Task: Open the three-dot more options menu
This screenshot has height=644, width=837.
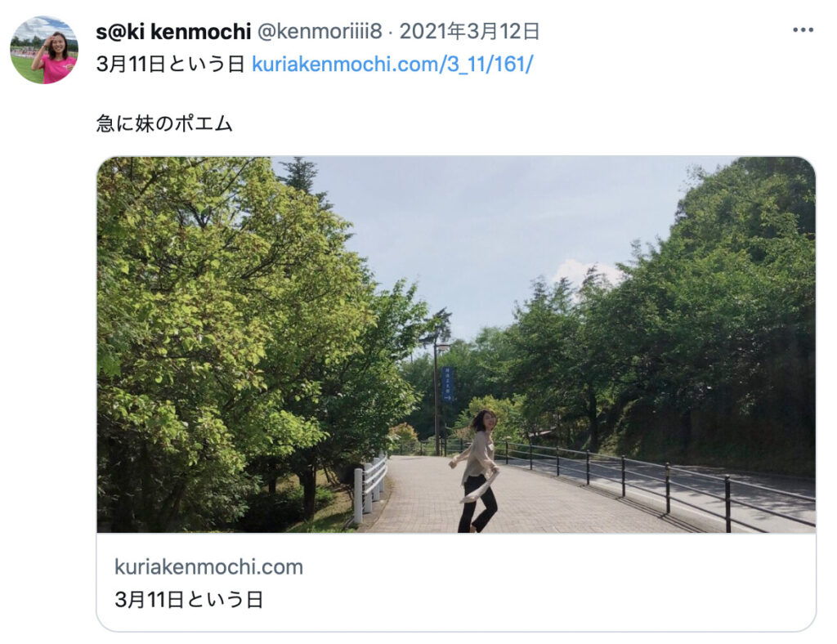Action: (803, 30)
